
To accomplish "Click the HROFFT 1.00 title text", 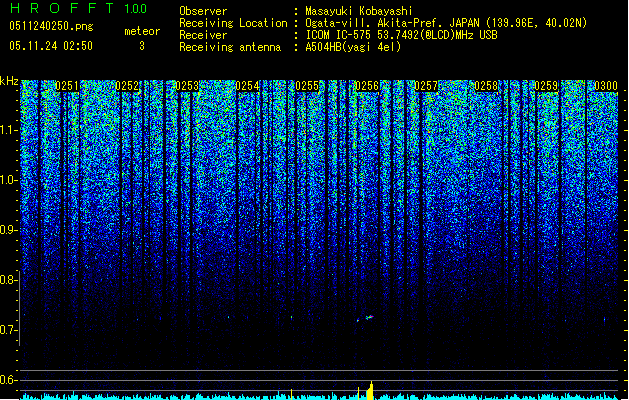I will coord(79,8).
